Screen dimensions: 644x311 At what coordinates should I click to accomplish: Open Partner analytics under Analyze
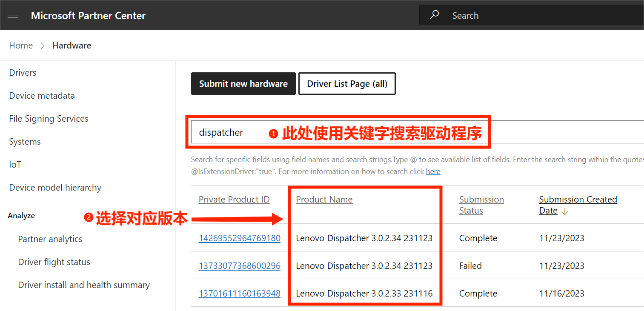[50, 239]
